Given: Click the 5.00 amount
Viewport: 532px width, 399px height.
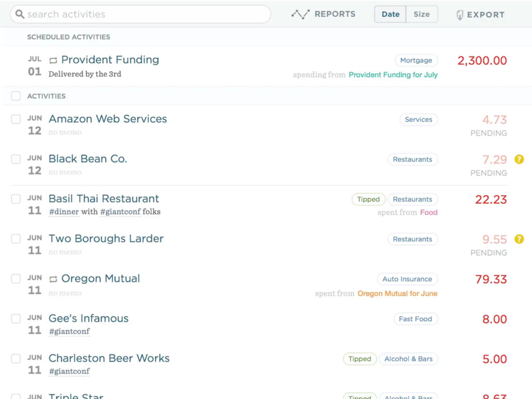Looking at the screenshot, I should point(495,359).
